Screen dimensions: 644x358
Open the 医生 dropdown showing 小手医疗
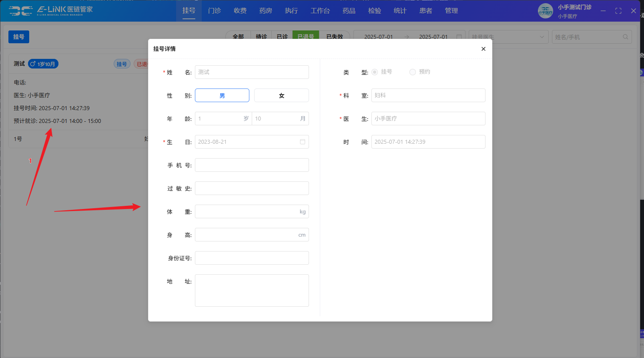[428, 119]
